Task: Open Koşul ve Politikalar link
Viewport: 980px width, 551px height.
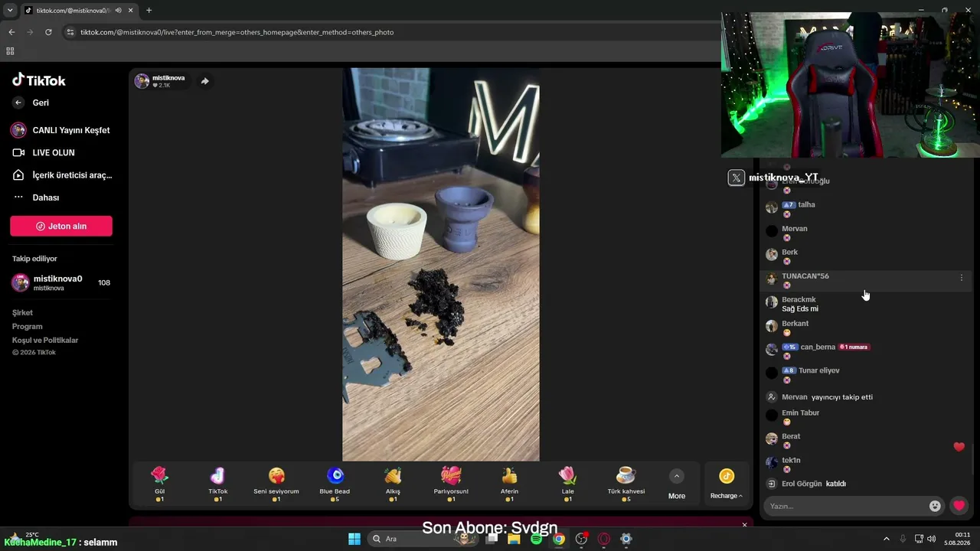Action: click(45, 341)
